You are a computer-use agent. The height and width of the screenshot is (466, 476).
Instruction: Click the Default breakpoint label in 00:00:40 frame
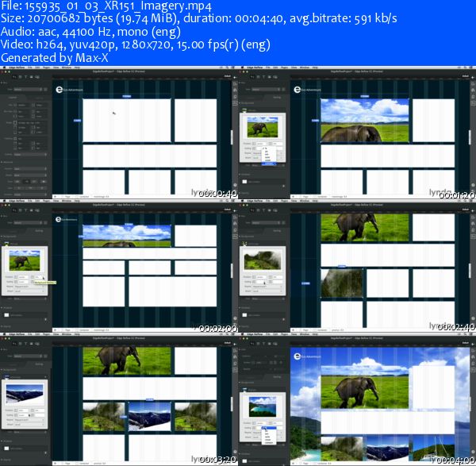tap(227, 76)
